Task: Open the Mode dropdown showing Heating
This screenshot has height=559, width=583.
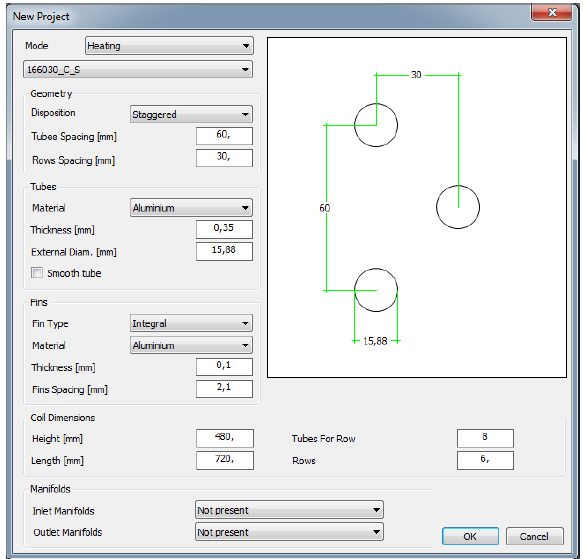Action: click(169, 46)
